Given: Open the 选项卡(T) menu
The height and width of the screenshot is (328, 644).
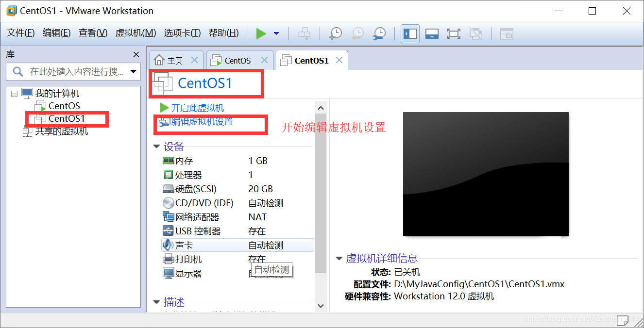Looking at the screenshot, I should (182, 33).
